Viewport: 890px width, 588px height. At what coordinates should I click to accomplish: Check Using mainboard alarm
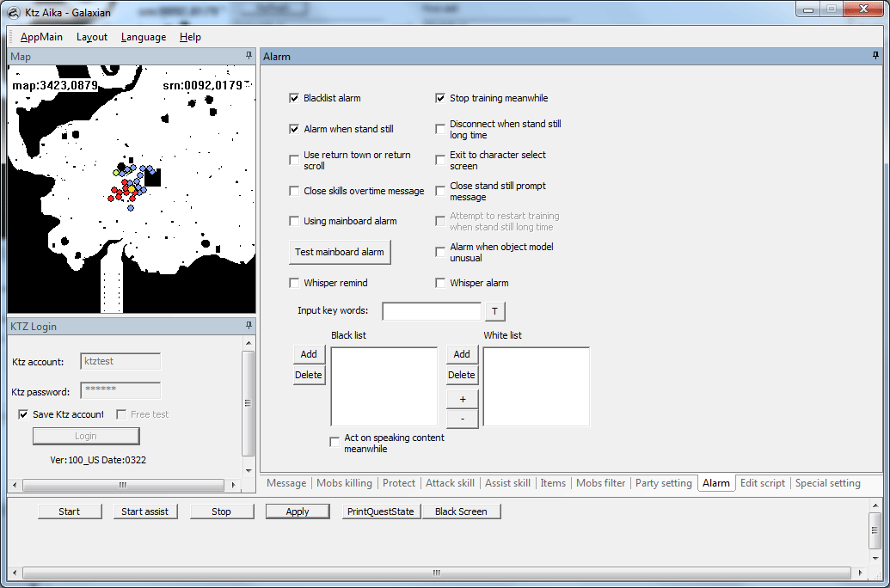[294, 221]
